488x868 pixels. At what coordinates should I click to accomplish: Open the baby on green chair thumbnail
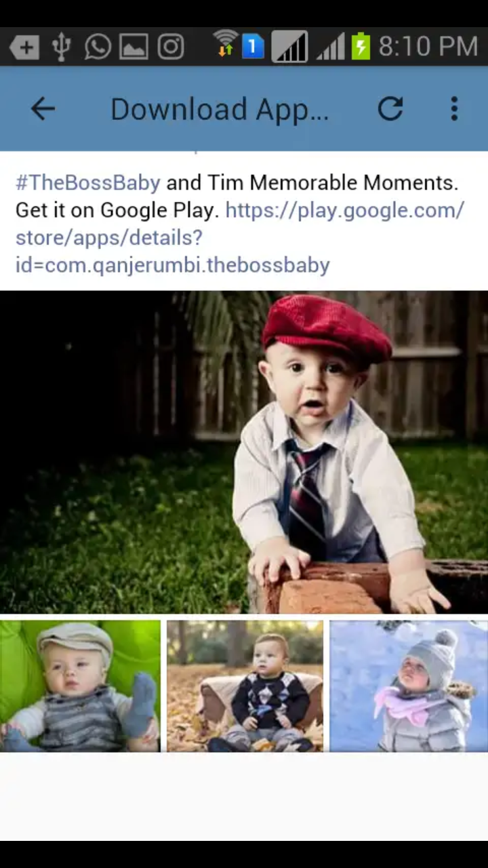(x=80, y=686)
